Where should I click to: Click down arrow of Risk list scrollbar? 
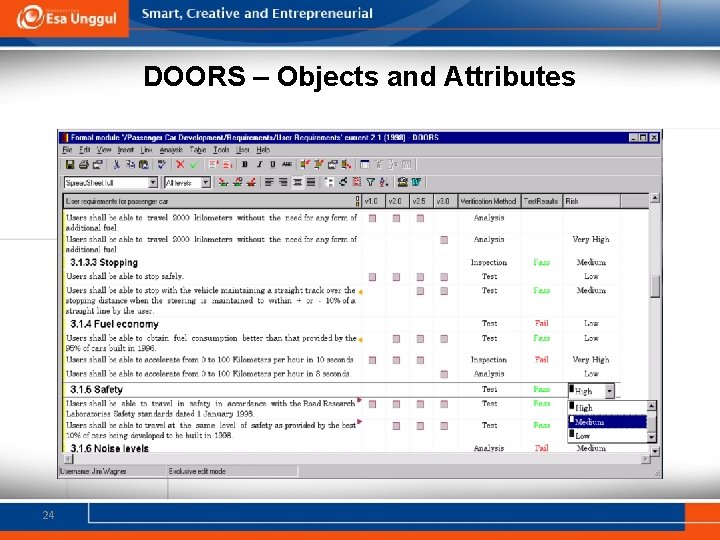pos(651,437)
